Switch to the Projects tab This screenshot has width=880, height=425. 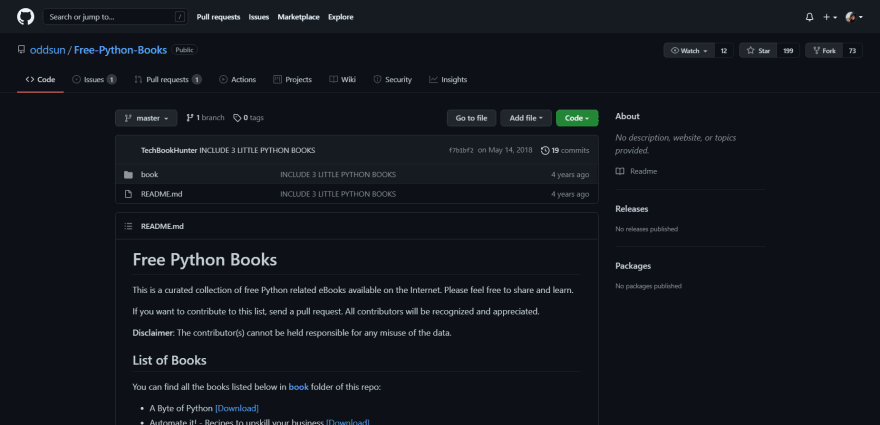(292, 80)
